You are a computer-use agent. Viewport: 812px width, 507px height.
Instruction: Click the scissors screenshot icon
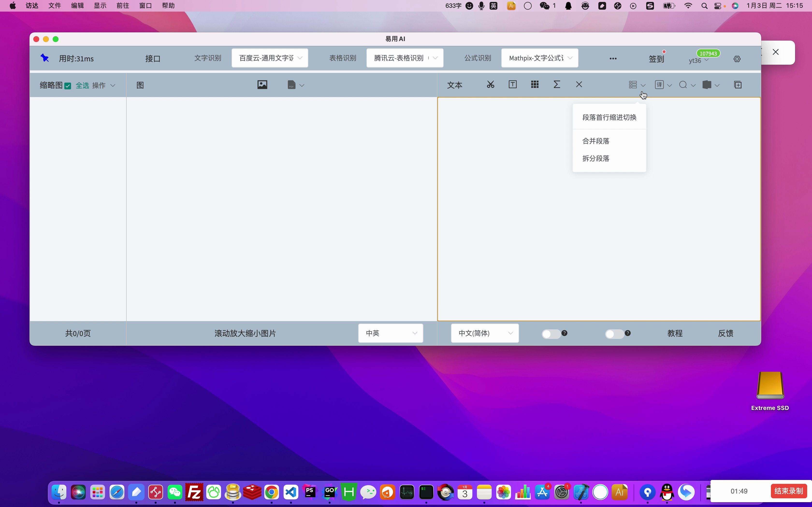click(x=490, y=84)
